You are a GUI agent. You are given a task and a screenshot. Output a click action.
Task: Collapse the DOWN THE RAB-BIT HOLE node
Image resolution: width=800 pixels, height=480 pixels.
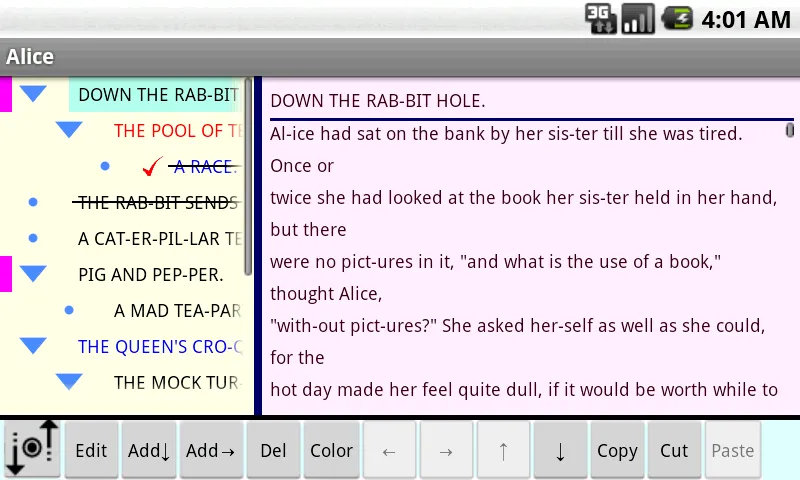pos(34,93)
